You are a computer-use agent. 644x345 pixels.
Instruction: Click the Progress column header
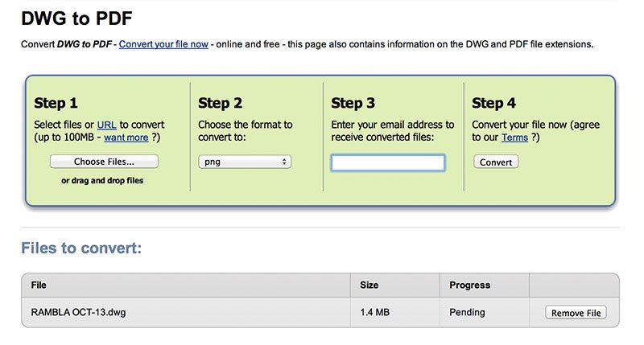point(469,285)
